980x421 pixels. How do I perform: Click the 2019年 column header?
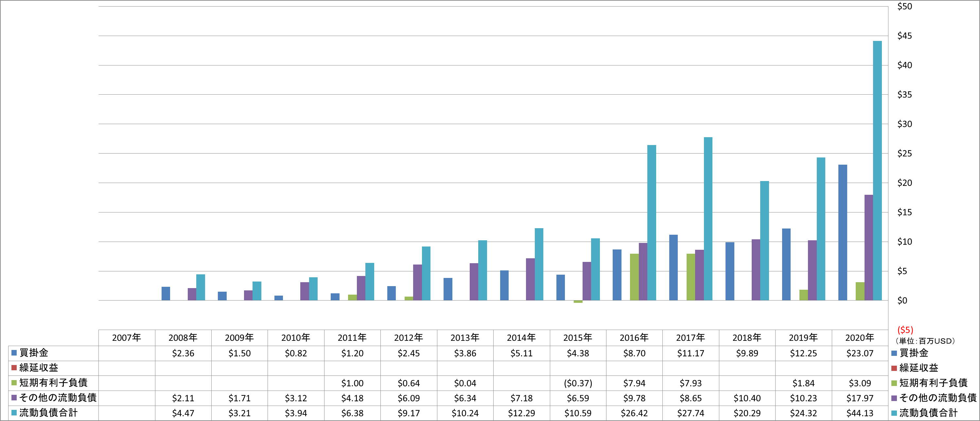coord(803,338)
